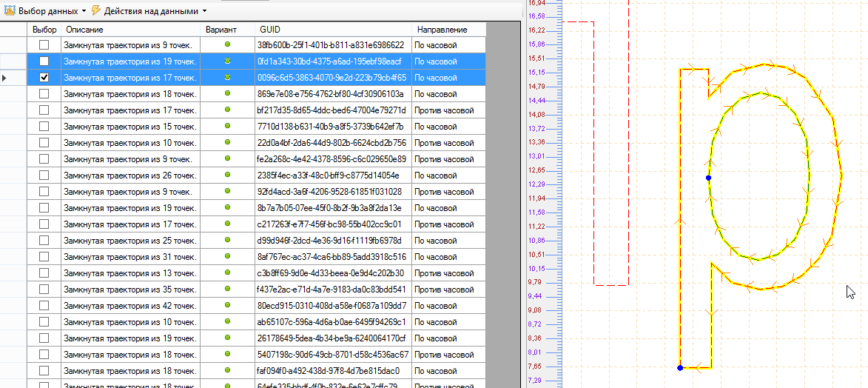Click the ruler value 7,65

click(536, 367)
